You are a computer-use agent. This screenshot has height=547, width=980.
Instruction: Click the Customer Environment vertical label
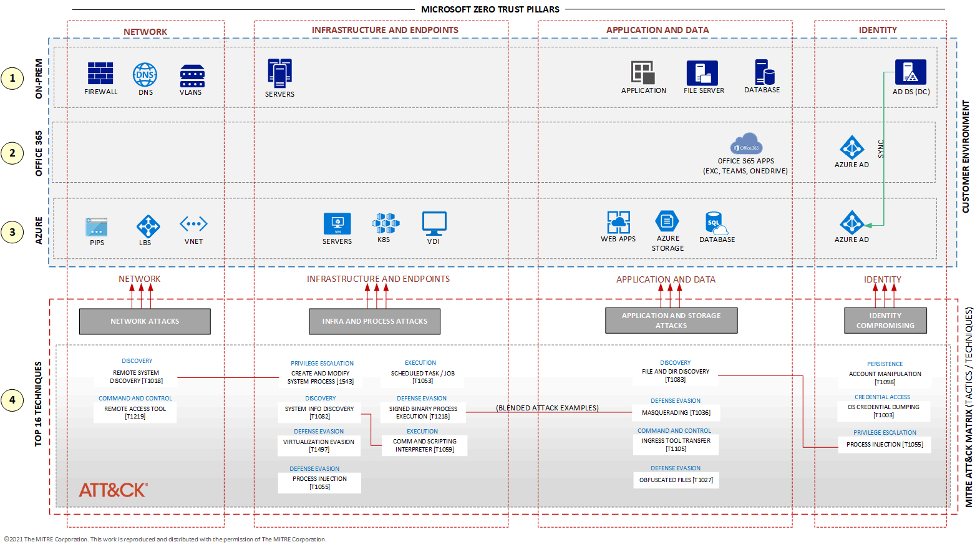pyautogui.click(x=966, y=157)
